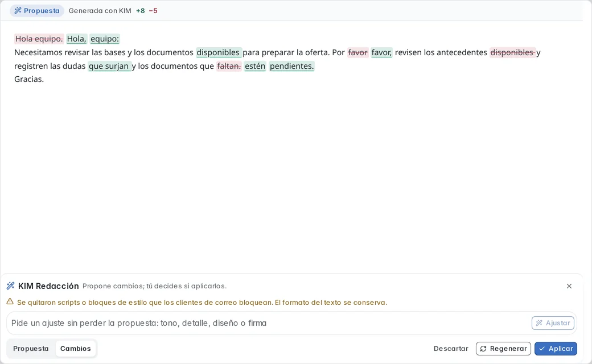Click the Propuesta badge in the header

click(37, 11)
